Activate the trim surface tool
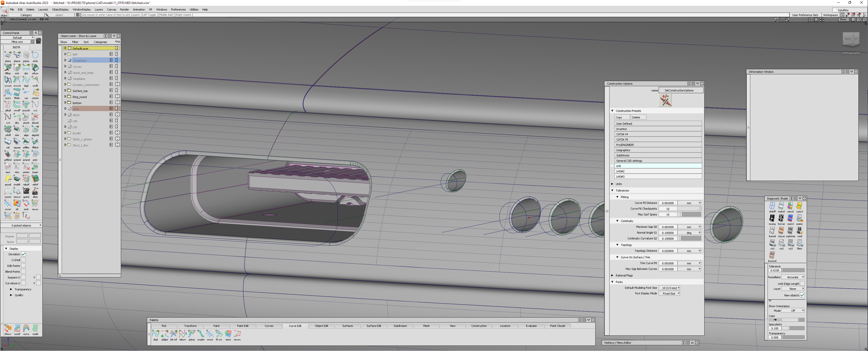868x351 pixels. 17,167
